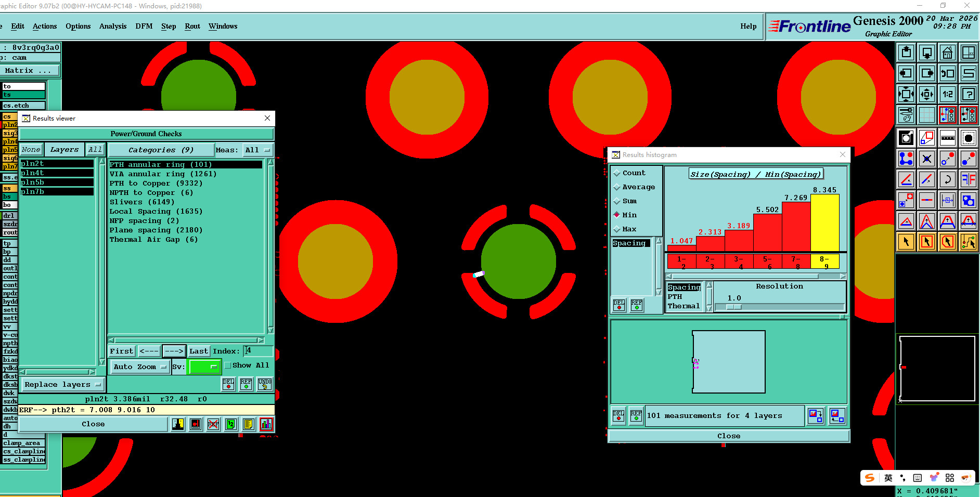
Task: Select the Sum radio option
Action: pos(625,201)
